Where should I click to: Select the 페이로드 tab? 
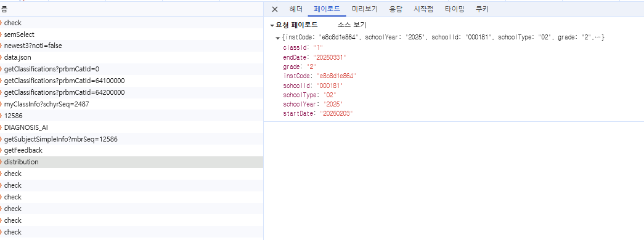[327, 9]
